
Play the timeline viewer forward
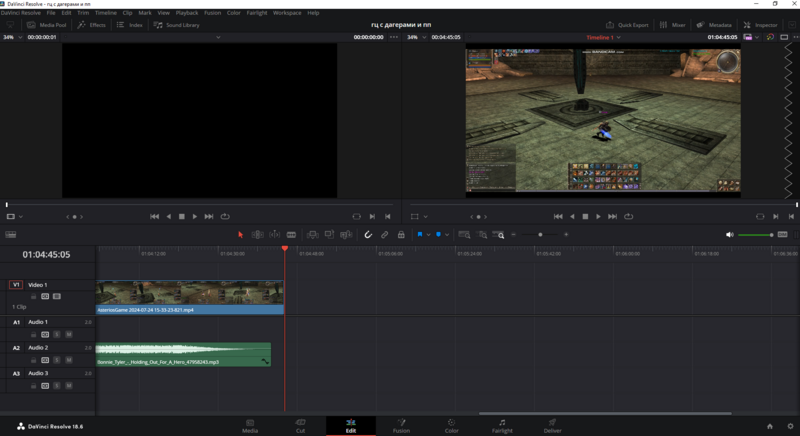(x=598, y=217)
